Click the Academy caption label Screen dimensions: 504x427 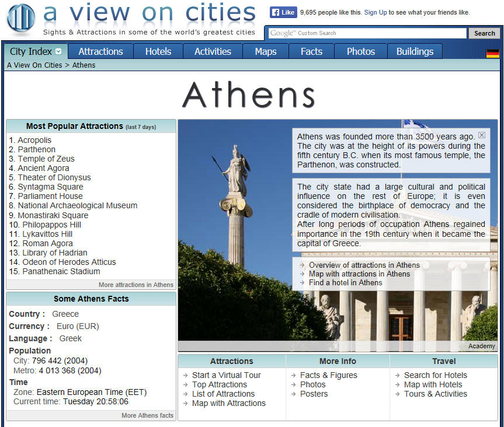481,346
